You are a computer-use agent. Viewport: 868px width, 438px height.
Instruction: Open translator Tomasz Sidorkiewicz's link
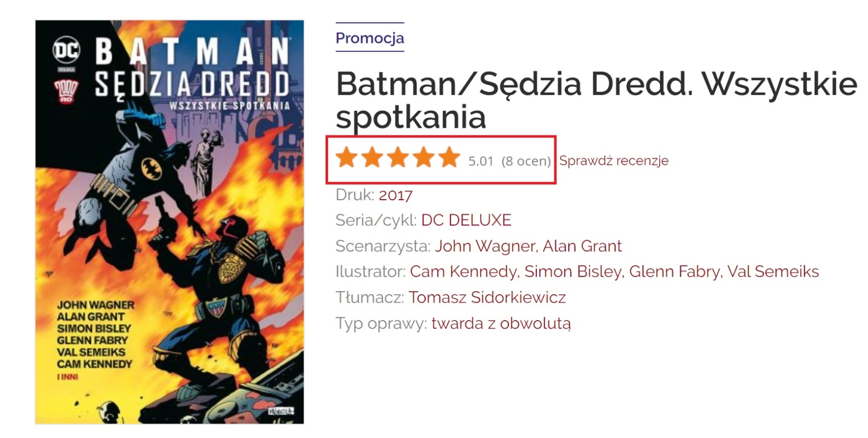[487, 297]
